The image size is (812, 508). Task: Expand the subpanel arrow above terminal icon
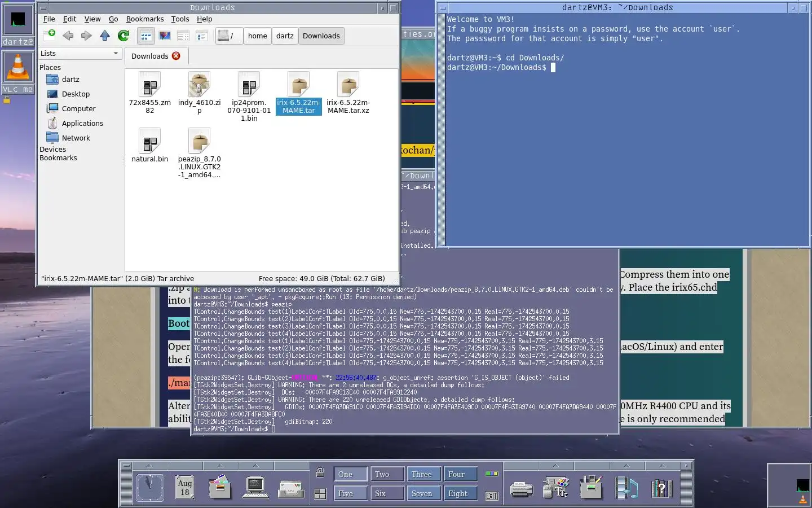(x=256, y=466)
